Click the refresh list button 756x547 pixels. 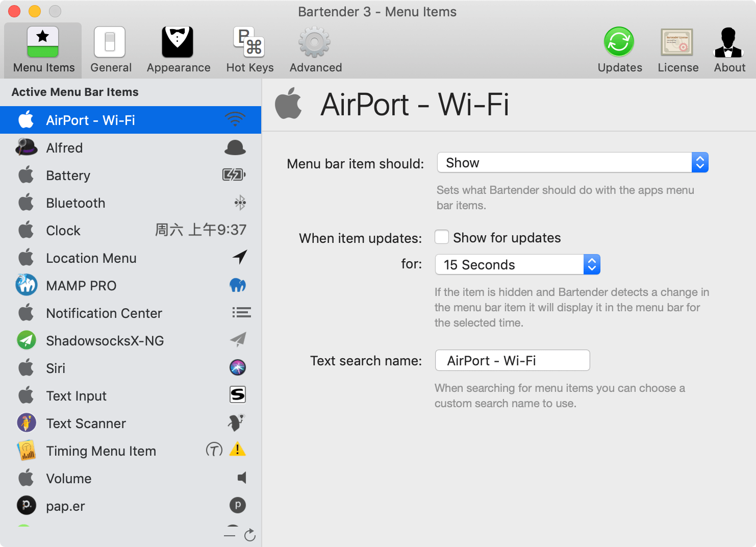click(x=250, y=535)
